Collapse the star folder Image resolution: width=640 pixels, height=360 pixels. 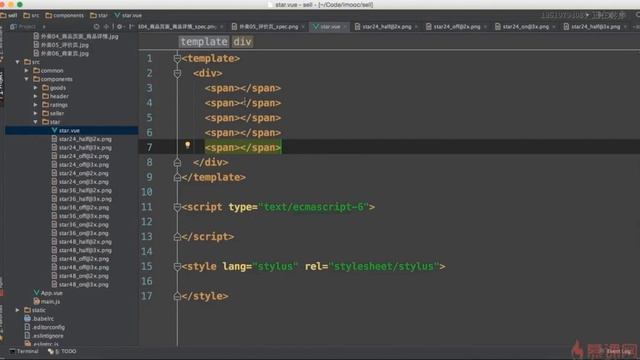click(x=36, y=122)
